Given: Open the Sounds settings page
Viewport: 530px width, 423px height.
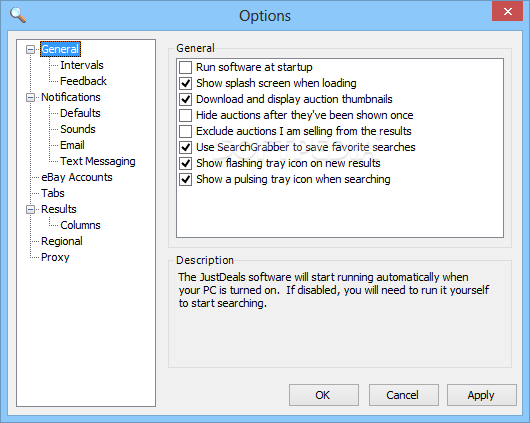Looking at the screenshot, I should [78, 129].
